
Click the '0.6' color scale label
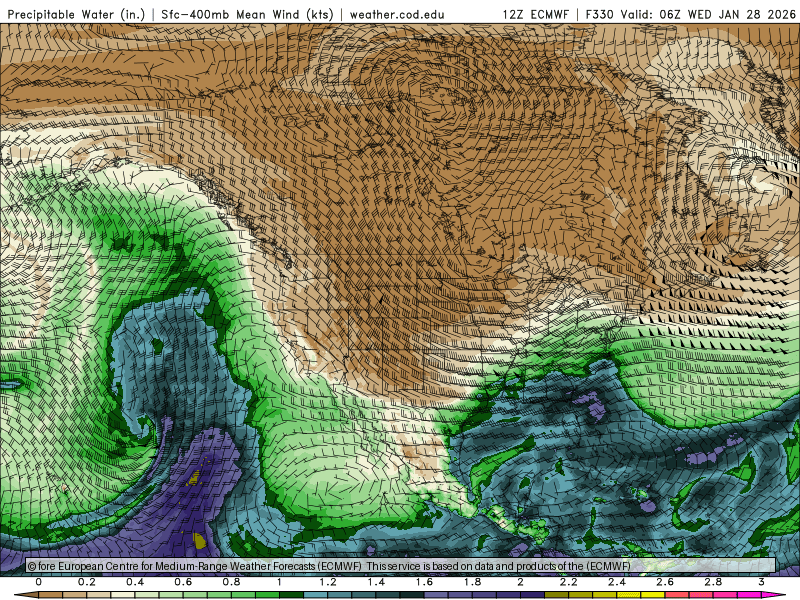[x=183, y=582]
